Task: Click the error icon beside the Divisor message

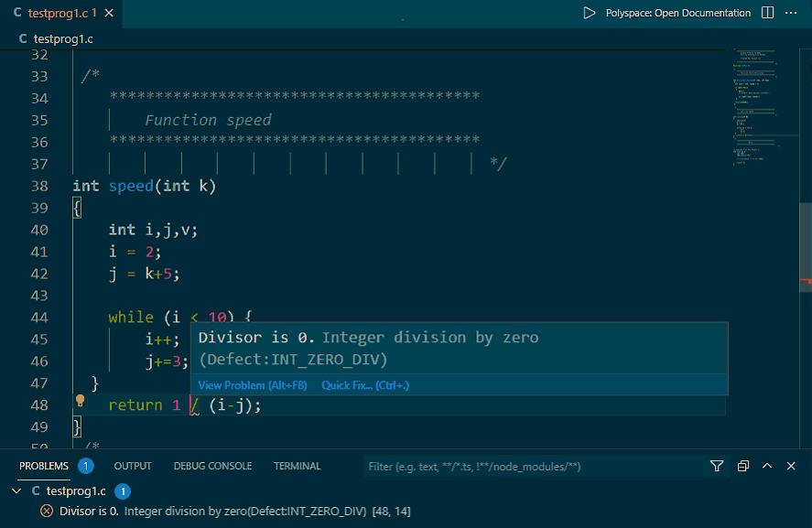Action: pos(48,511)
